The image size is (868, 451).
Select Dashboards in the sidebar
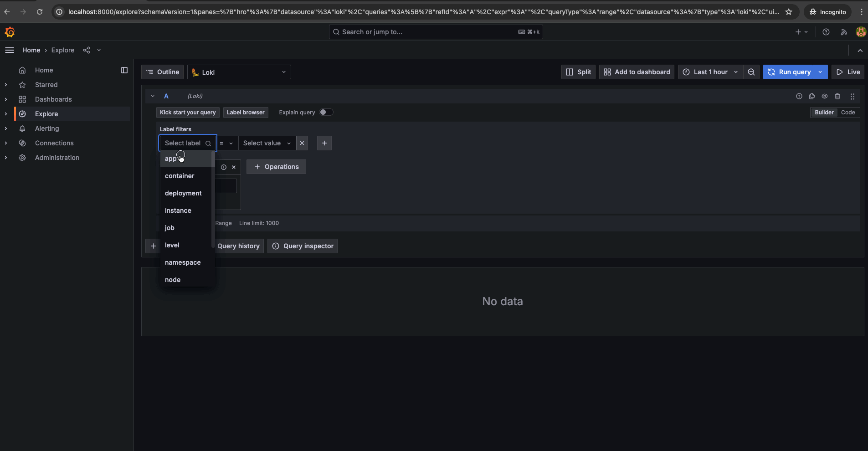click(x=53, y=99)
